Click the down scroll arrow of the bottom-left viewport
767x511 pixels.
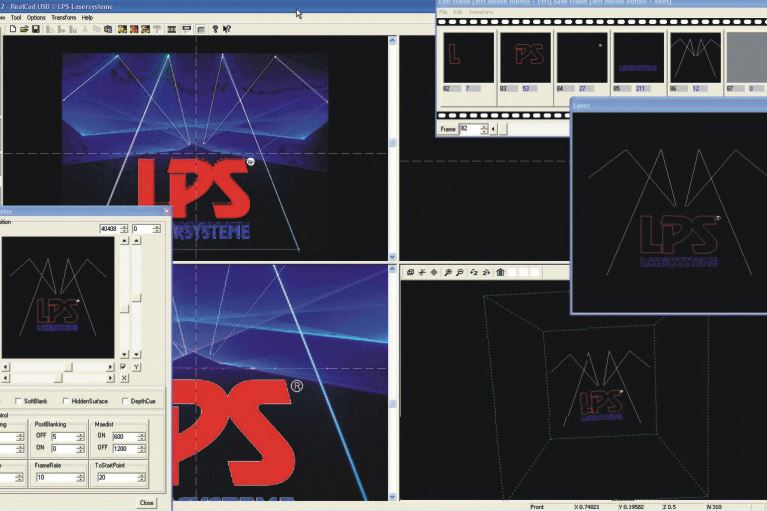(x=392, y=496)
